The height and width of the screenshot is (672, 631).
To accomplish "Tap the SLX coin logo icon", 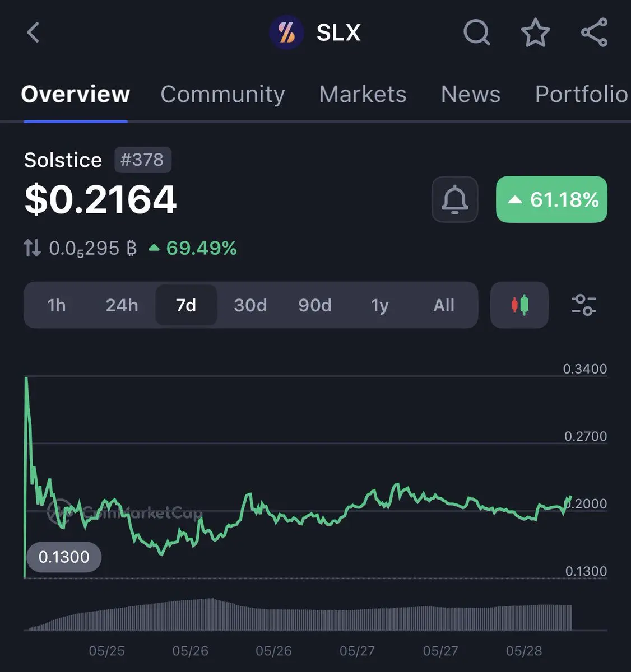I will click(286, 32).
